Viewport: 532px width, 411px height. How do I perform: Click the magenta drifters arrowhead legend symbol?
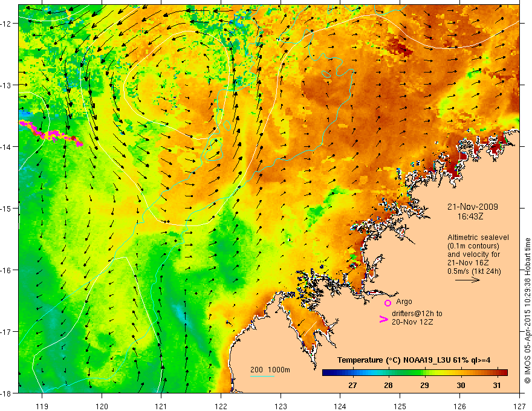coord(384,319)
